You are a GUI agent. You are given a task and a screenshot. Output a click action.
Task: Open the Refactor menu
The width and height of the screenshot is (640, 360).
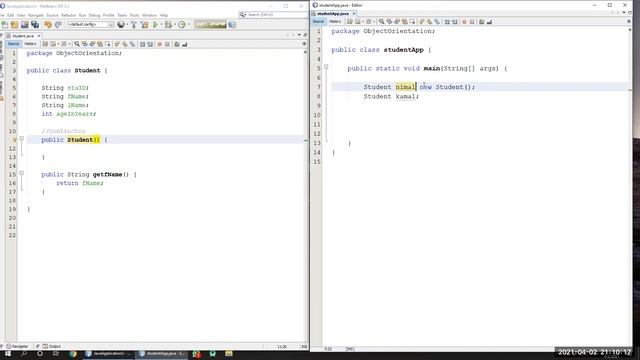[69, 15]
